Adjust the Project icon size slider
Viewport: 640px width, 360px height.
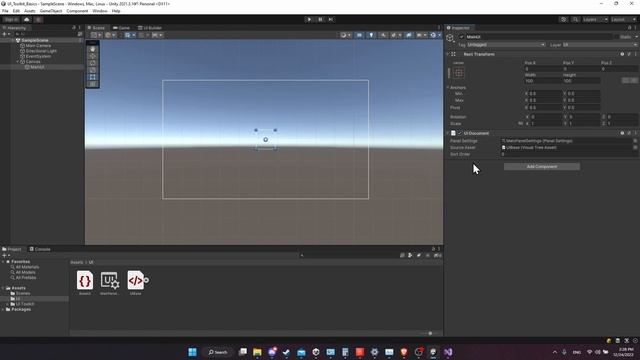pyautogui.click(x=429, y=333)
